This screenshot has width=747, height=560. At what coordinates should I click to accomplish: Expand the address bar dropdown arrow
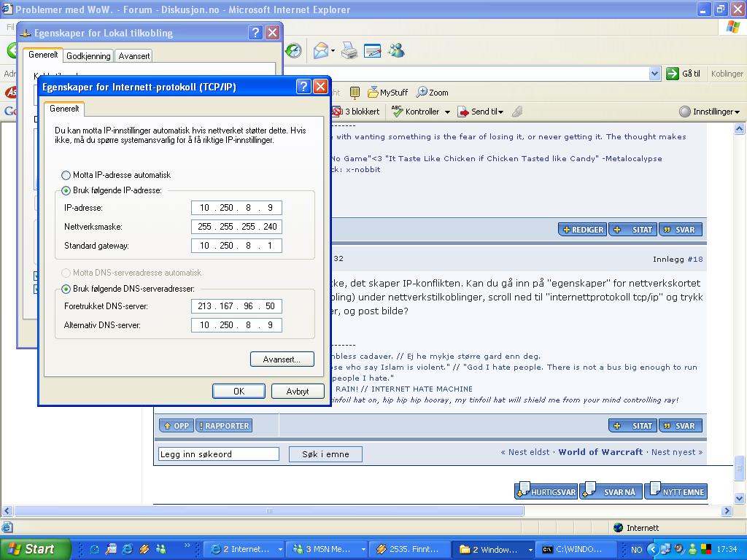(x=654, y=74)
